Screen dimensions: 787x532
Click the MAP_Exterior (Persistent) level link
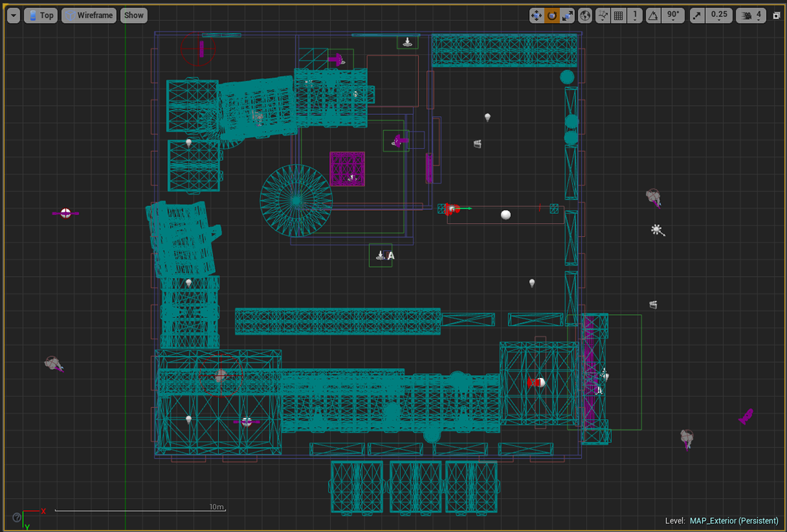[734, 521]
